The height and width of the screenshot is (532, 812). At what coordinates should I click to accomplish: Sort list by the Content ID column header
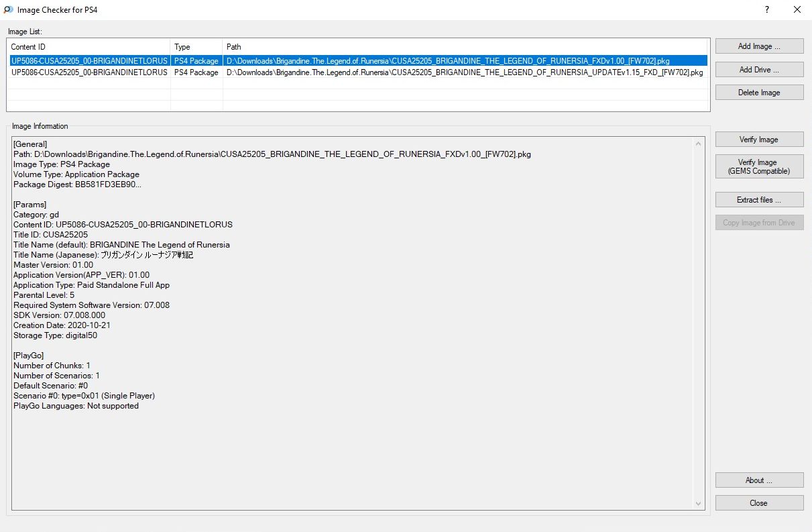tap(89, 47)
